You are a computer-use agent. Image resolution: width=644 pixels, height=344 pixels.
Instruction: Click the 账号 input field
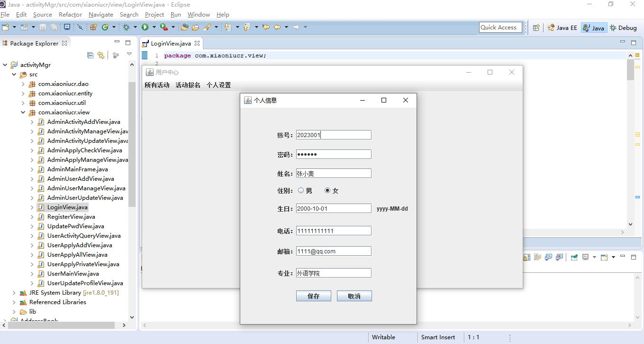(334, 135)
